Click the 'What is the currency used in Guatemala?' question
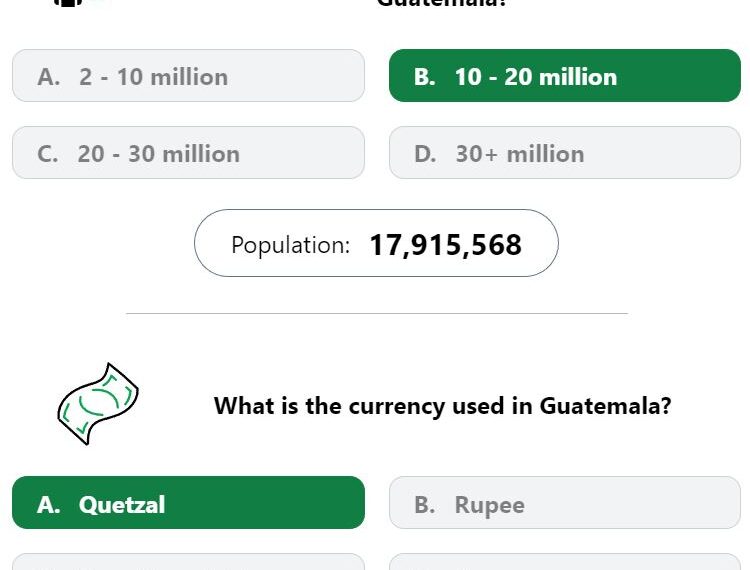The width and height of the screenshot is (750, 570). pos(442,406)
